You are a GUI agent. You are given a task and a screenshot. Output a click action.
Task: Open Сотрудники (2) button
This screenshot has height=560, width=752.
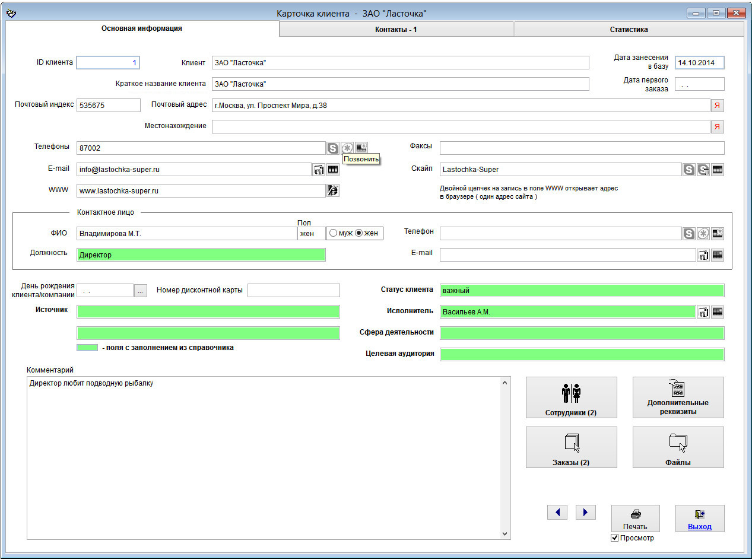pyautogui.click(x=571, y=397)
